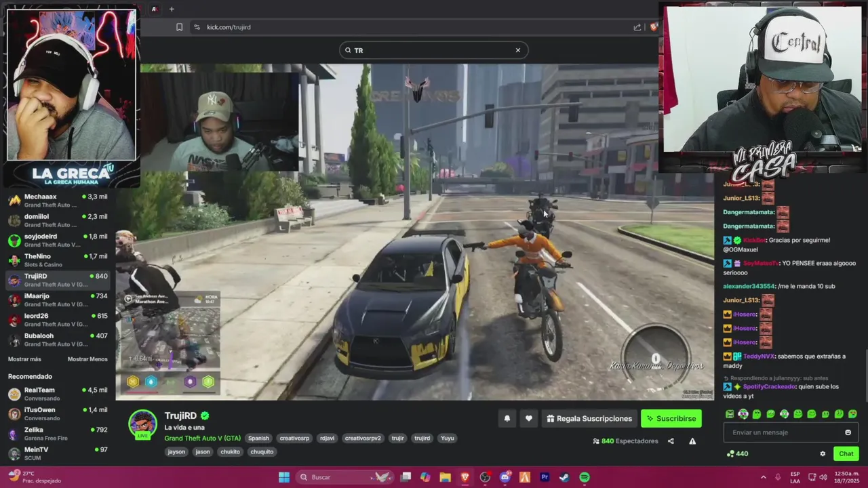Open Premiere Pro from the taskbar
This screenshot has height=488, width=868.
click(545, 477)
